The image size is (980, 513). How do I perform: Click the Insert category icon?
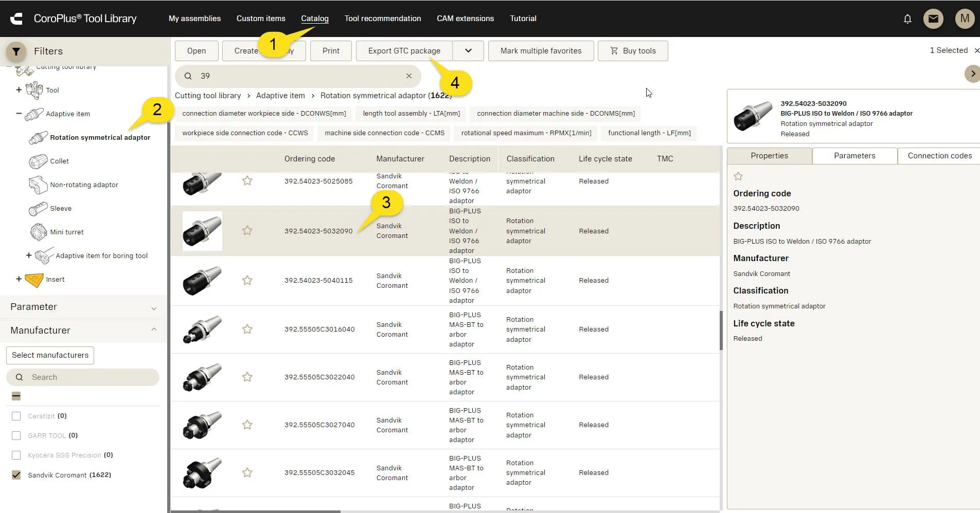(x=34, y=280)
